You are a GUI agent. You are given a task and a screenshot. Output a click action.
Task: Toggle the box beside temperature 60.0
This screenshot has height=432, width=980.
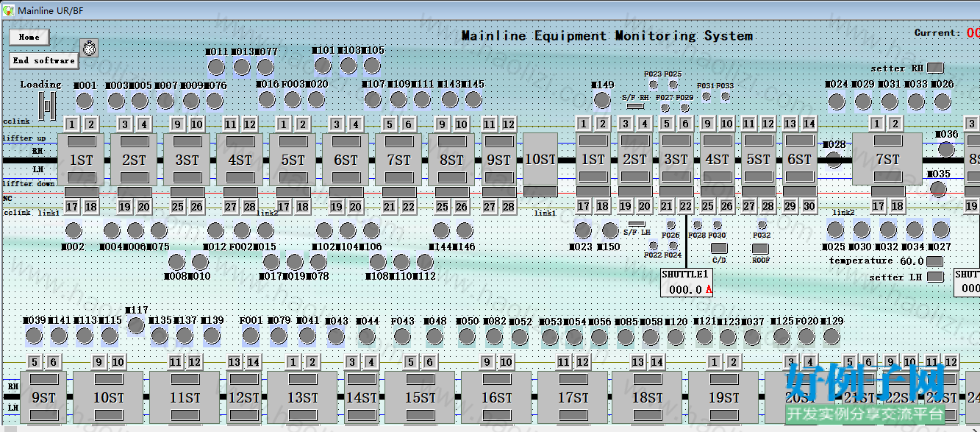pyautogui.click(x=934, y=261)
